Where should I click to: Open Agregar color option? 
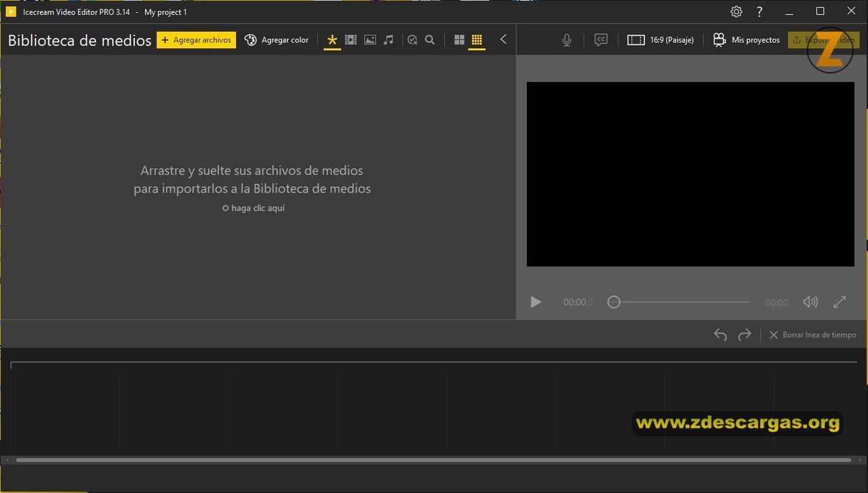[x=276, y=40]
